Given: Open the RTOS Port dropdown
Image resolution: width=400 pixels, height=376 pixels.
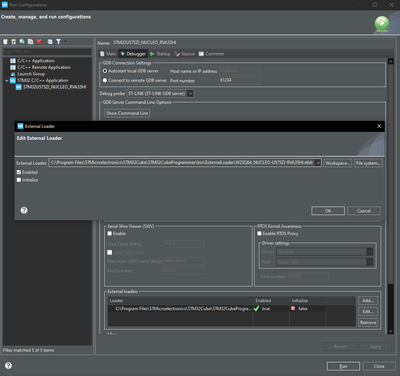Looking at the screenshot, I should [x=370, y=262].
